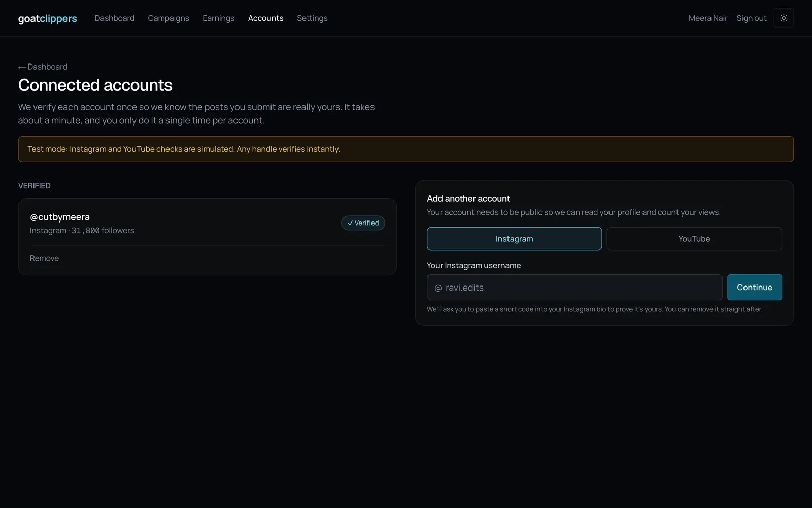
Task: Click the 'Your Instagram username' label
Action: tap(473, 266)
